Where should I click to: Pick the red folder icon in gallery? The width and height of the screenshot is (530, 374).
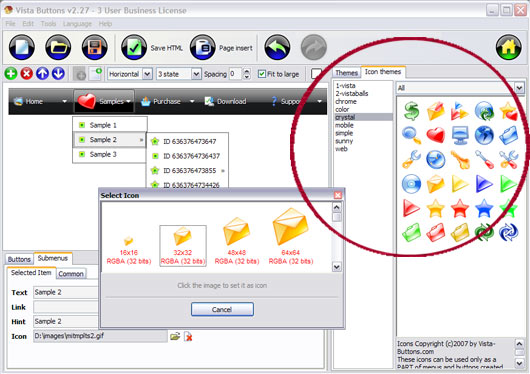[x=435, y=233]
